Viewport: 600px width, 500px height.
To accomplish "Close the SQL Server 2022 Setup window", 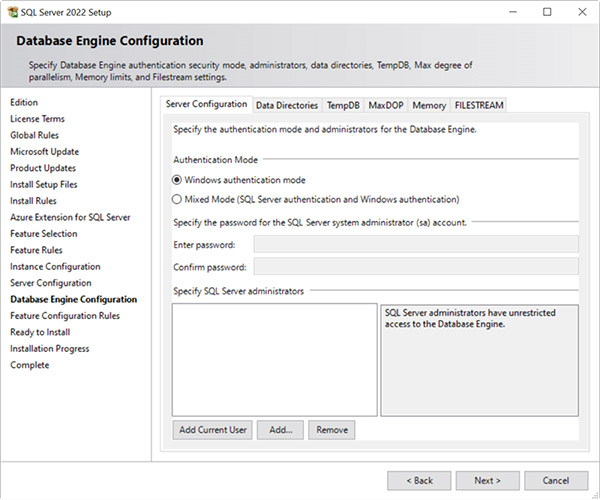I will click(582, 12).
